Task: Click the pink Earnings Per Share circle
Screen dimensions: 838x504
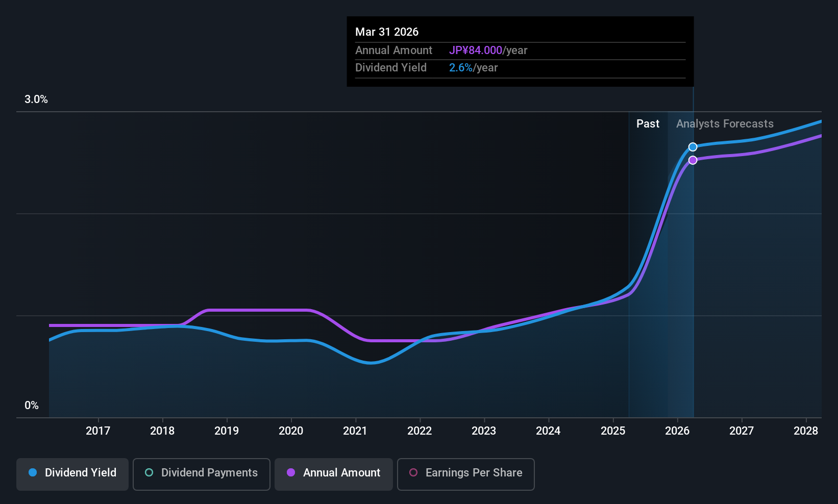Action: [x=413, y=472]
